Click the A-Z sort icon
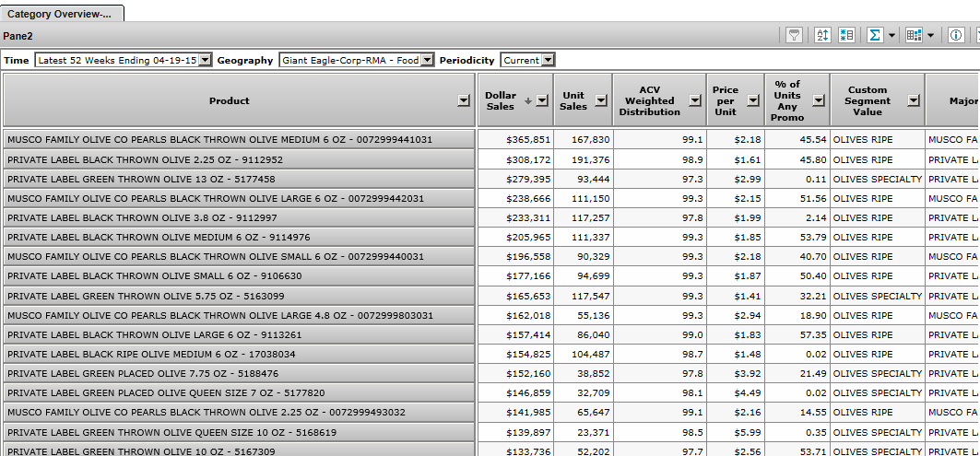 823,35
